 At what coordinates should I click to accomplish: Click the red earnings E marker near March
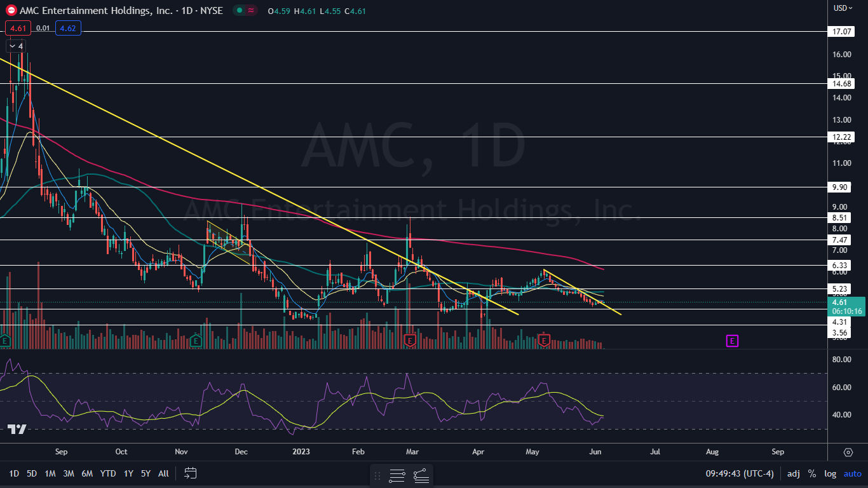[x=410, y=341]
